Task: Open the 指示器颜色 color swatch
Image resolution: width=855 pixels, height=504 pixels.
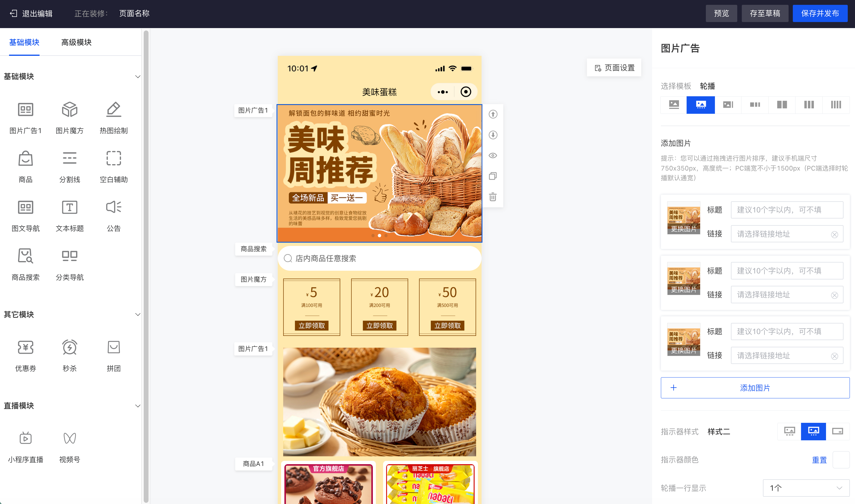Action: [x=841, y=460]
